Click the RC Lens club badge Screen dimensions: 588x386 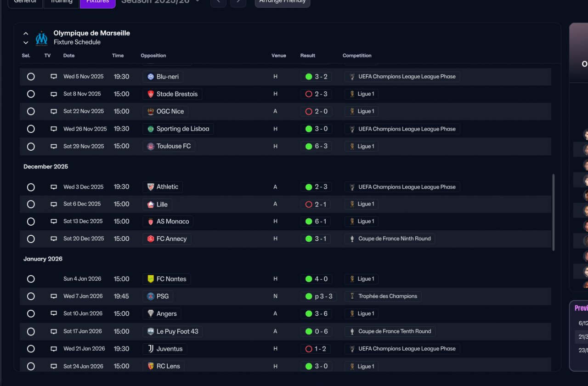151,366
